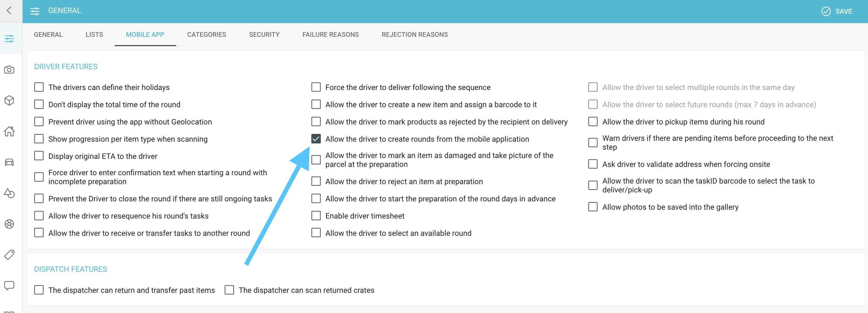Click the DISPATCH FEATURES section heading
The image size is (868, 313).
coord(70,269)
